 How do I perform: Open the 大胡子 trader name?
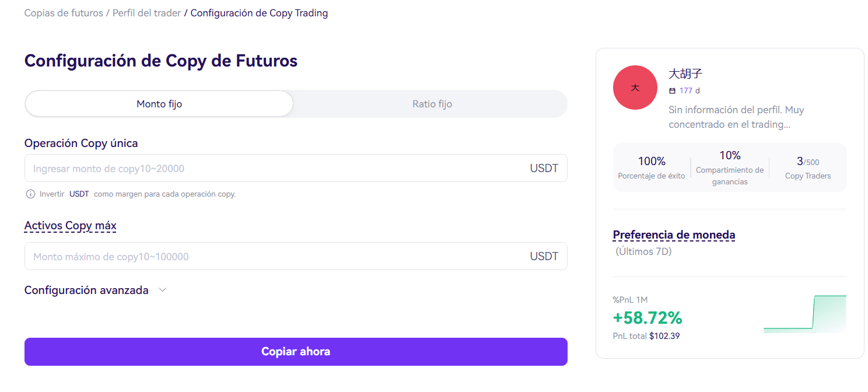click(x=685, y=74)
